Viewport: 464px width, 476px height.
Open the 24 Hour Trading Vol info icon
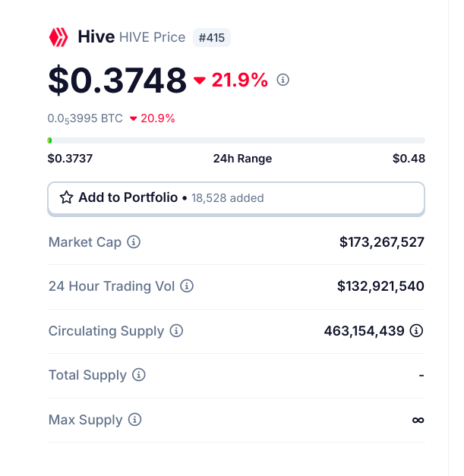tap(187, 286)
